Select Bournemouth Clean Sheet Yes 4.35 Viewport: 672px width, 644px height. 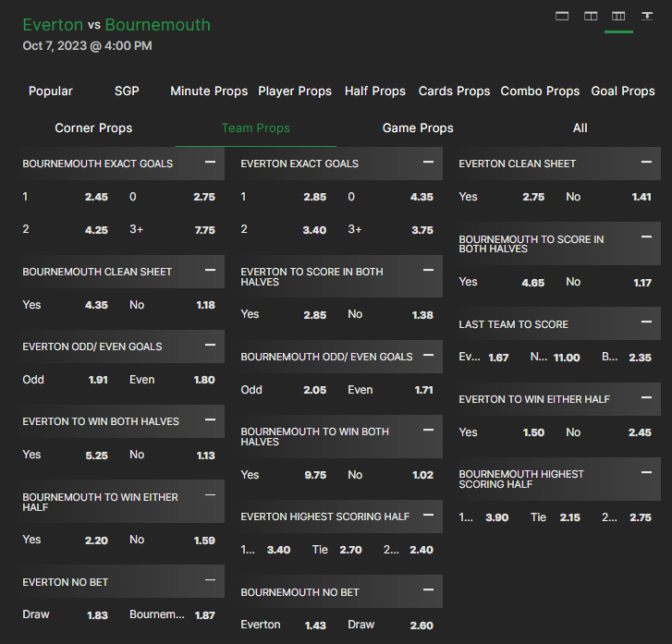coord(65,305)
